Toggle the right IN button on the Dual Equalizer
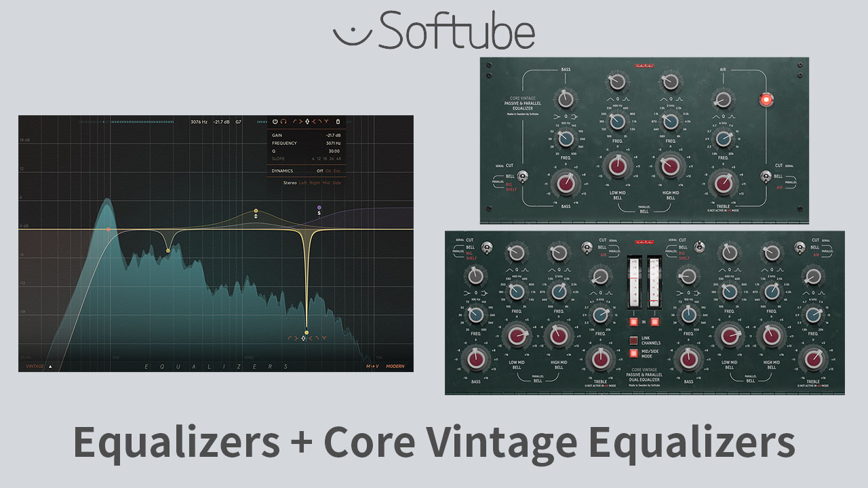Viewport: 868px width, 488px height. point(655,322)
